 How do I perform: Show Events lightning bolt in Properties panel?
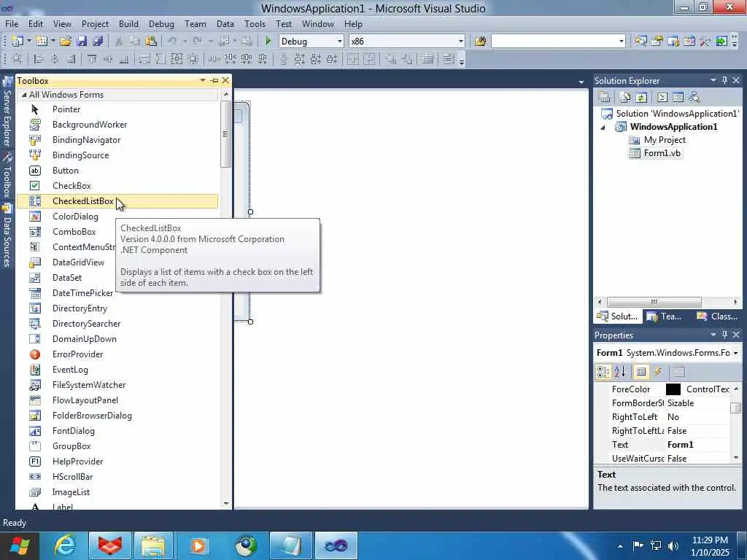click(x=657, y=372)
